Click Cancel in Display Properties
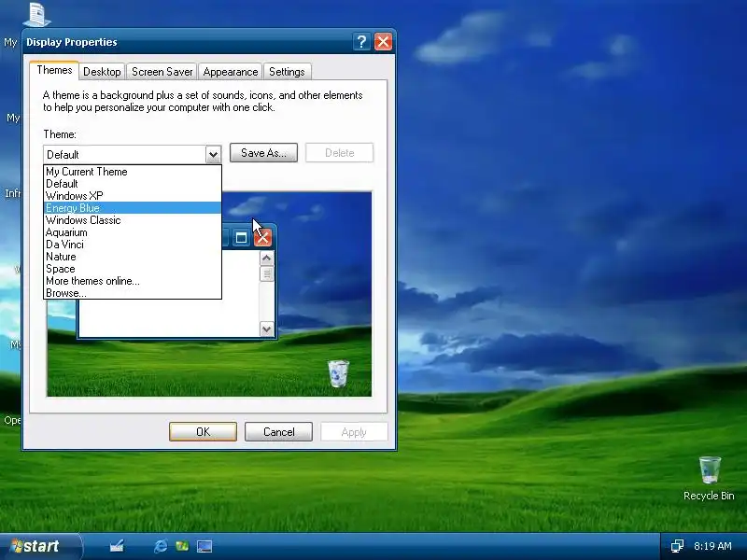The image size is (747, 560). point(278,432)
